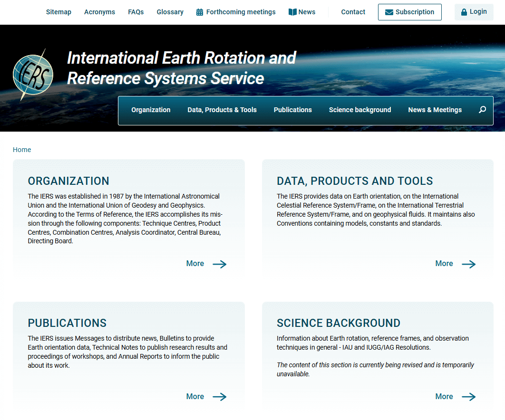Open the Science background menu item
Image resolution: width=505 pixels, height=420 pixels.
point(360,110)
